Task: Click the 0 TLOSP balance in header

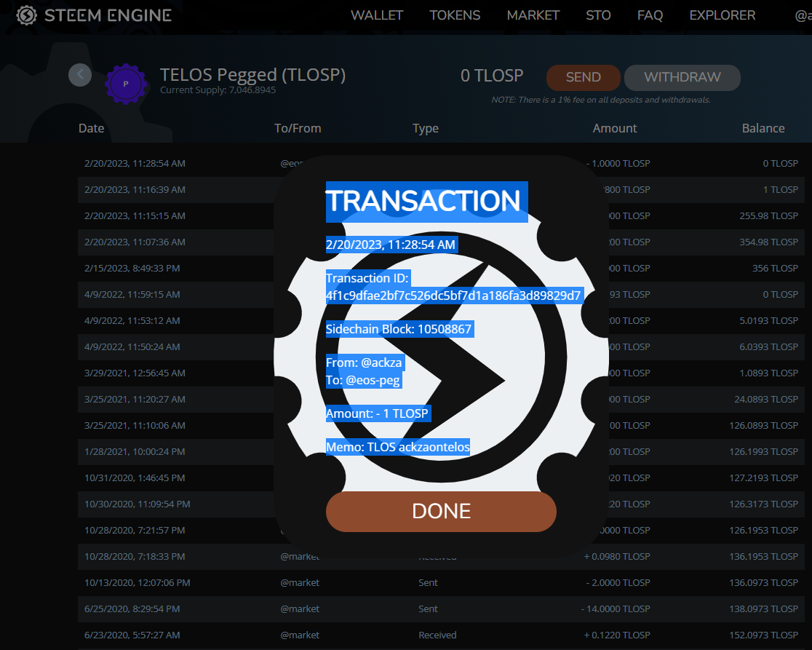Action: (492, 76)
